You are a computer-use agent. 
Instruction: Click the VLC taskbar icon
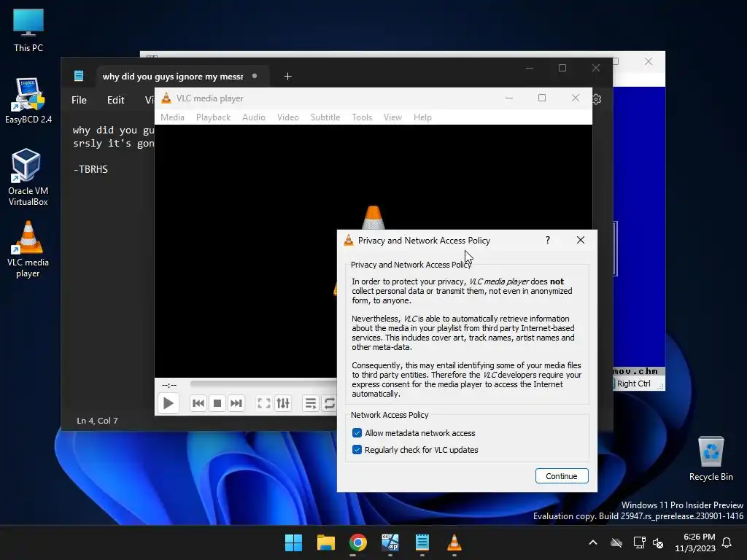coord(454,542)
